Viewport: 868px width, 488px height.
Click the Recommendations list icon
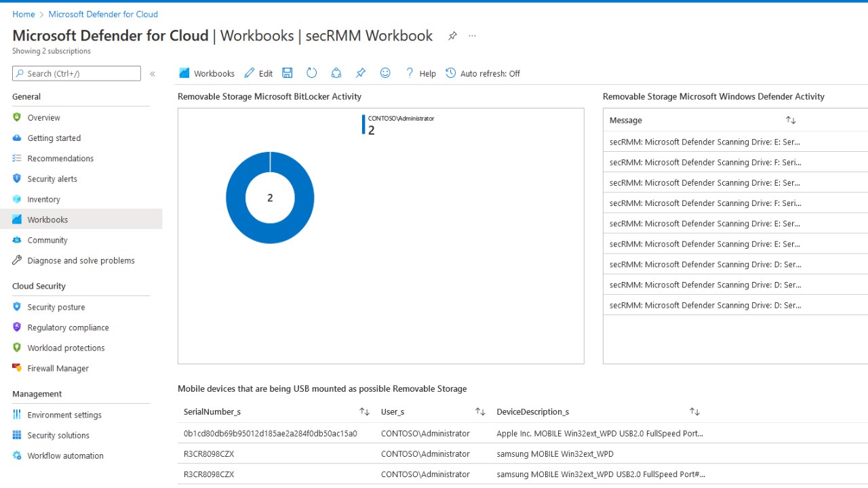coord(17,158)
